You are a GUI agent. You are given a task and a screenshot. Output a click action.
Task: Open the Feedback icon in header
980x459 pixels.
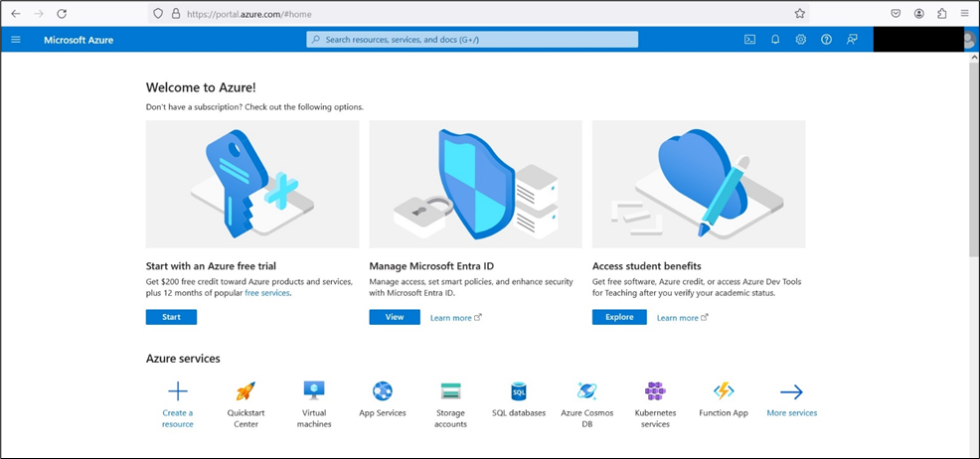click(852, 40)
